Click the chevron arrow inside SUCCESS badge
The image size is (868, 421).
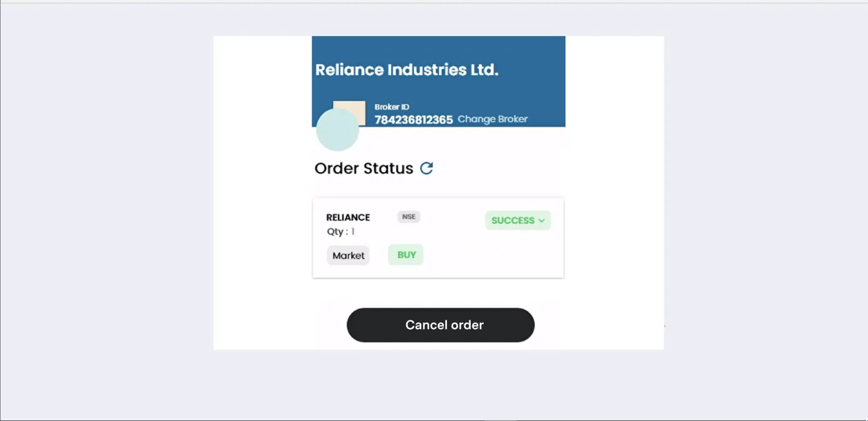point(541,221)
